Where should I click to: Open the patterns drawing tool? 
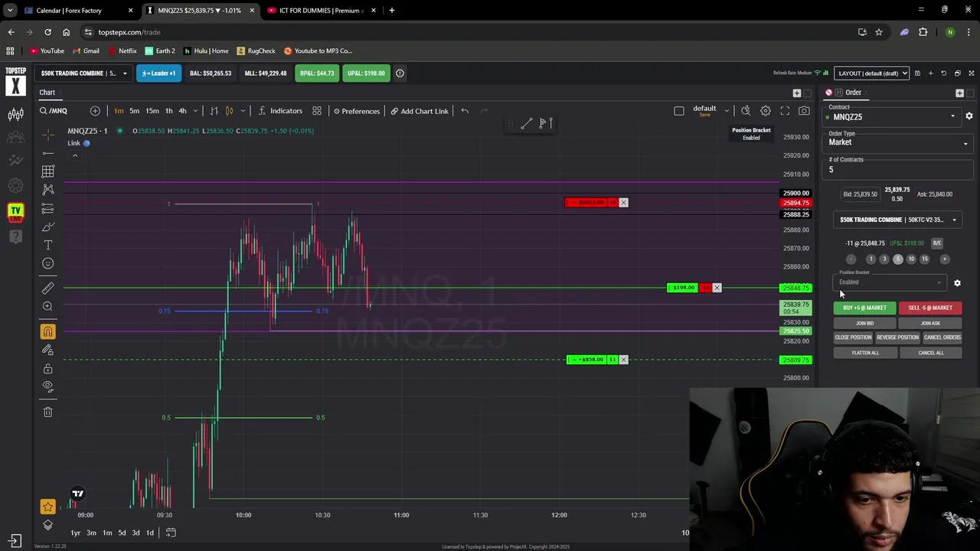click(x=48, y=190)
